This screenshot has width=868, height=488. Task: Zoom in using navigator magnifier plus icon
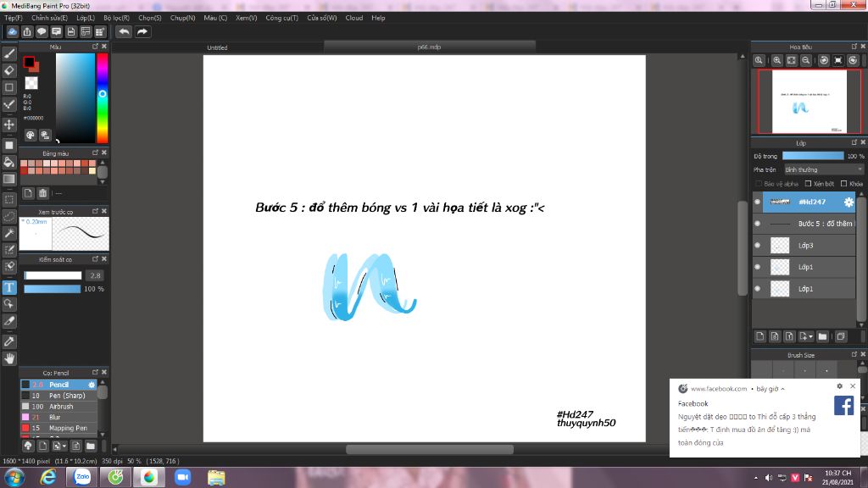[777, 60]
